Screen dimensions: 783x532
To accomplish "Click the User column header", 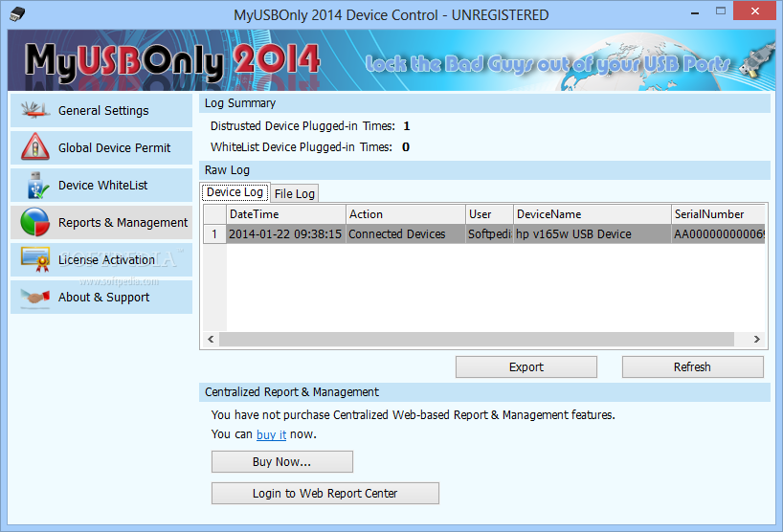I will coord(489,214).
